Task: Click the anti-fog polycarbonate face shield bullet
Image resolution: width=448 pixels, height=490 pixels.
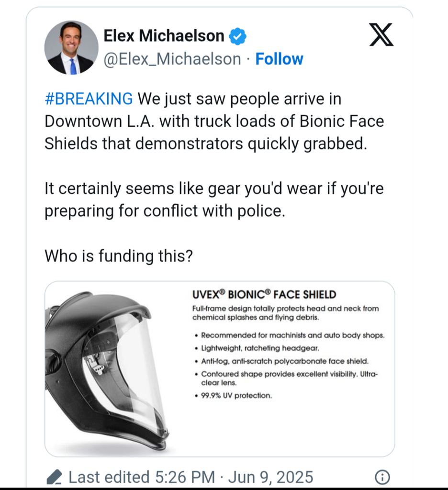Action: 284,361
